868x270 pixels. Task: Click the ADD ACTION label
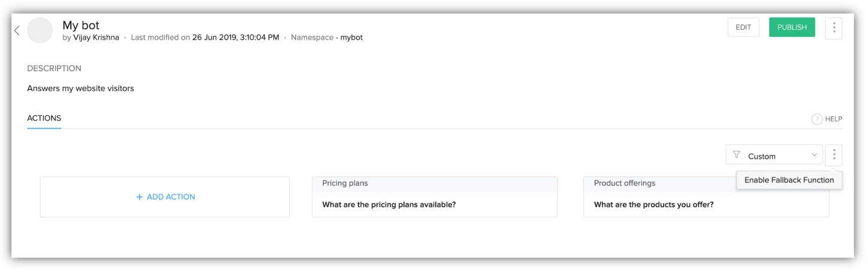pyautogui.click(x=171, y=197)
